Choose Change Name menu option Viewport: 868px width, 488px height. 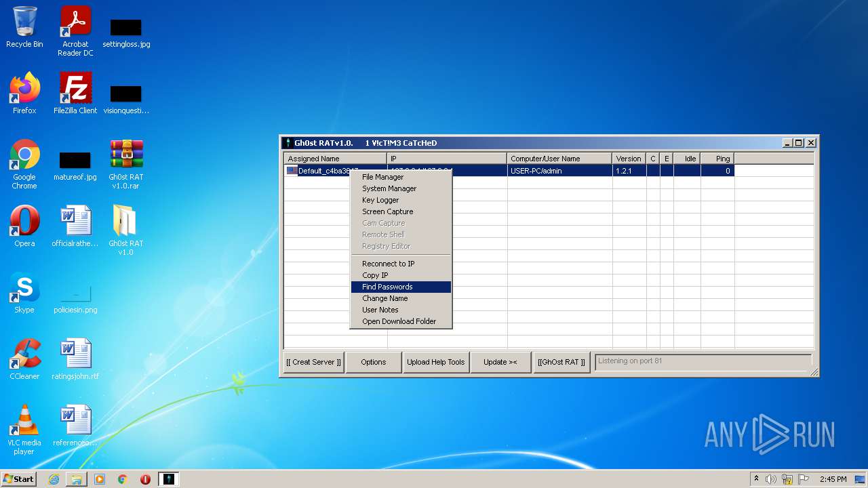point(401,298)
